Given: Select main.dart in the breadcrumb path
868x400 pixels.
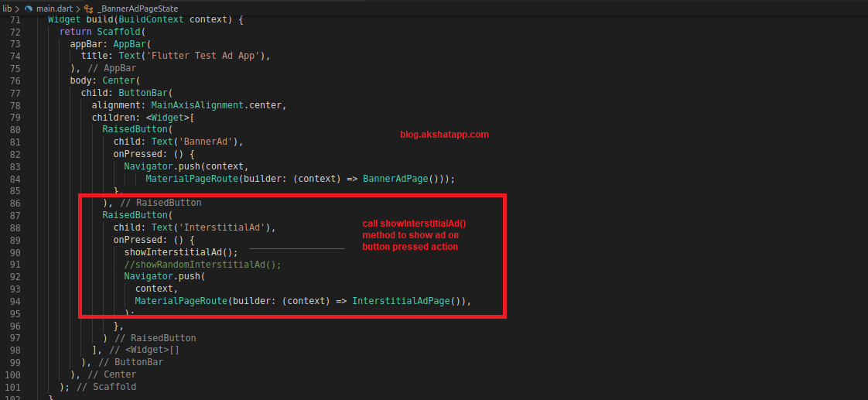Looking at the screenshot, I should point(53,7).
